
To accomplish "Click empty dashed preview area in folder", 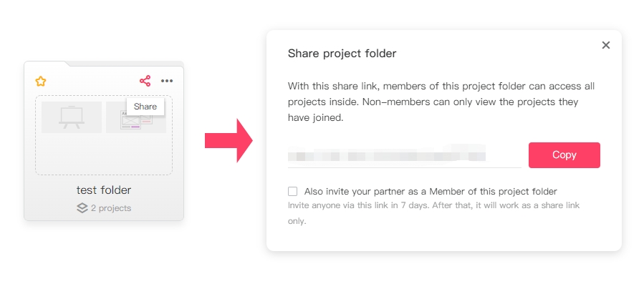I will click(x=104, y=154).
